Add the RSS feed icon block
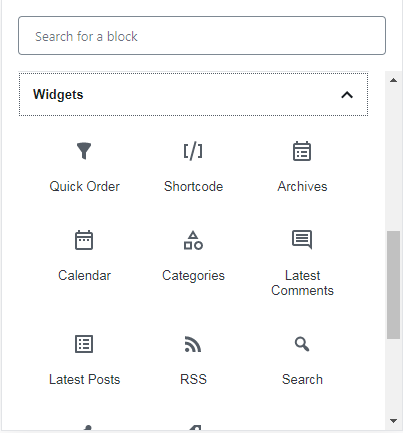The height and width of the screenshot is (433, 403). pos(193,344)
